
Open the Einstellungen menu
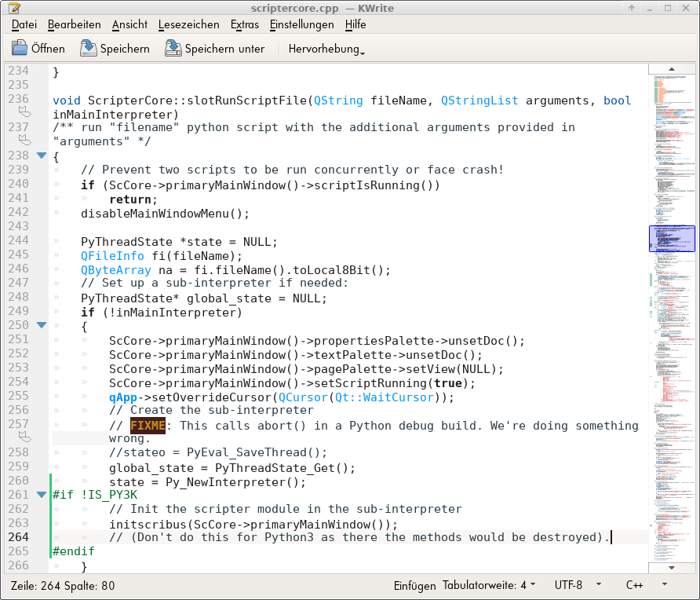pyautogui.click(x=301, y=24)
